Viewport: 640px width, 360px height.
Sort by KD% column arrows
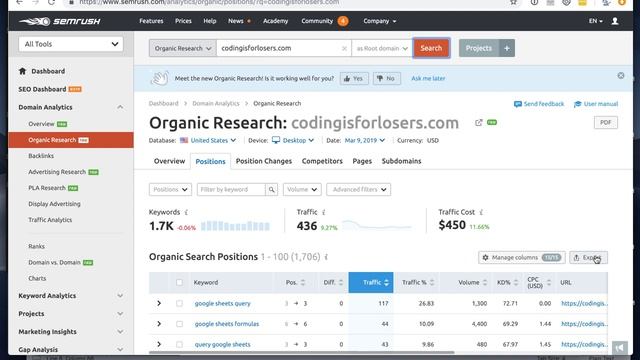tap(516, 282)
